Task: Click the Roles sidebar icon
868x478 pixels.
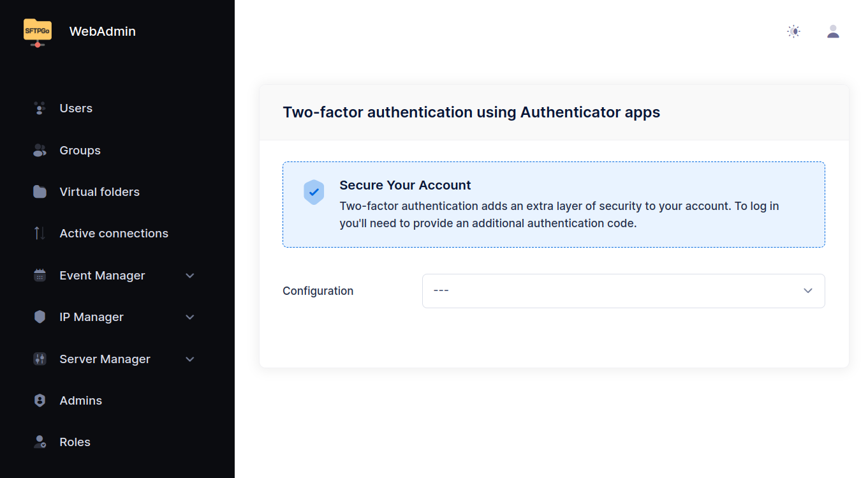Action: 40,442
